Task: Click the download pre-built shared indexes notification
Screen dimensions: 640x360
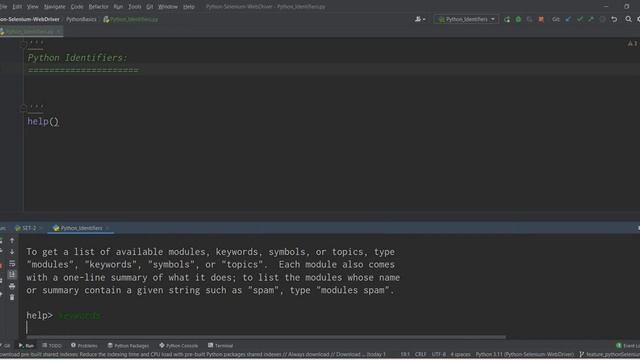Action: coord(193,355)
